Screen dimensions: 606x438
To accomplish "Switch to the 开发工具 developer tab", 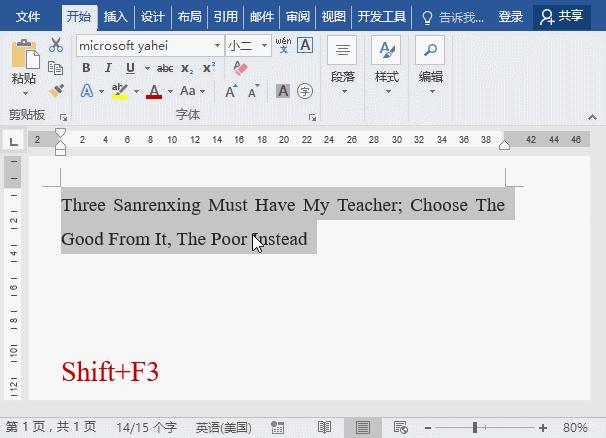I will click(x=381, y=16).
